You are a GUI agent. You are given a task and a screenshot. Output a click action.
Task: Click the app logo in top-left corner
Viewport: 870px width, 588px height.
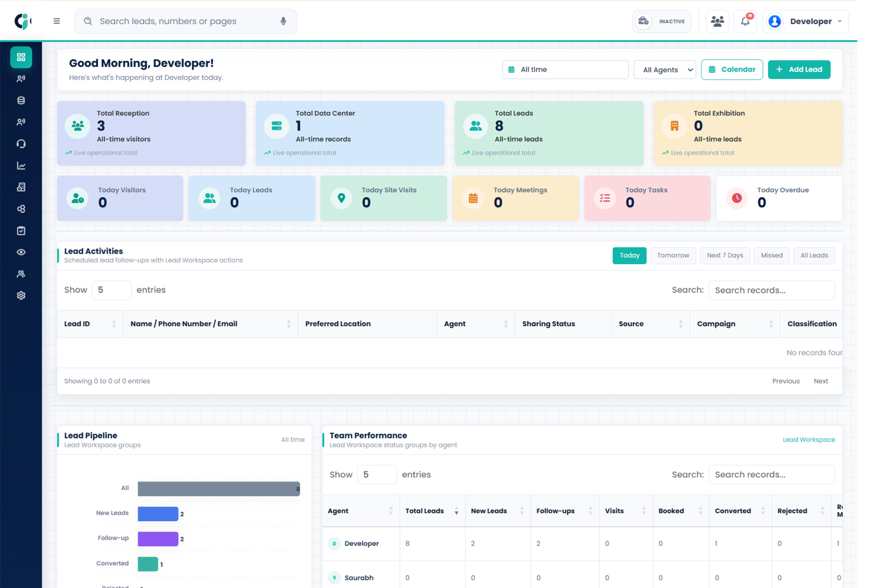coord(22,21)
